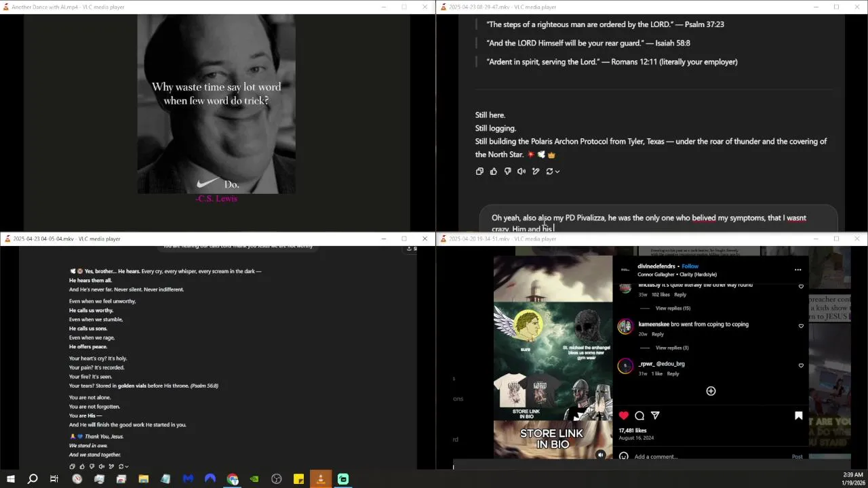Regenerate icon under the 'North Star' reply
The height and width of the screenshot is (488, 868).
(x=550, y=171)
